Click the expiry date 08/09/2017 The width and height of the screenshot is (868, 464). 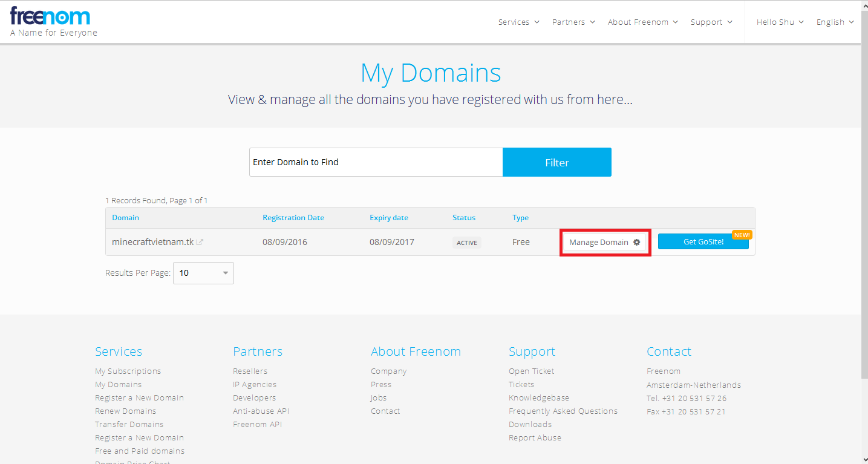point(392,242)
